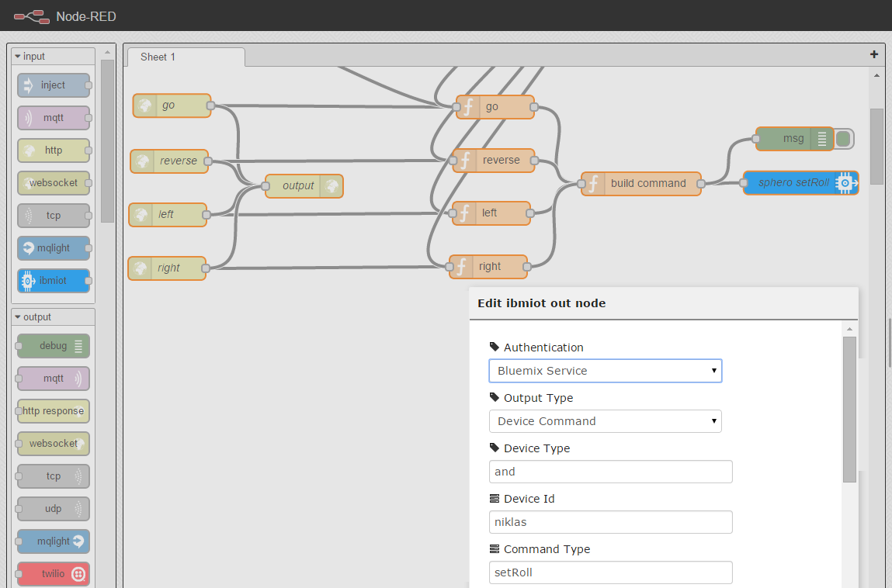Viewport: 892px width, 588px height.
Task: Select the inject node in the palette
Action: point(54,85)
